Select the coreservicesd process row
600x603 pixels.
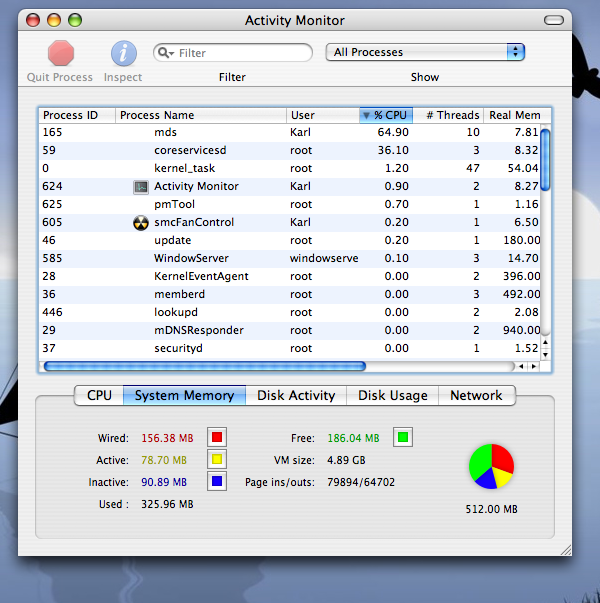(x=290, y=151)
